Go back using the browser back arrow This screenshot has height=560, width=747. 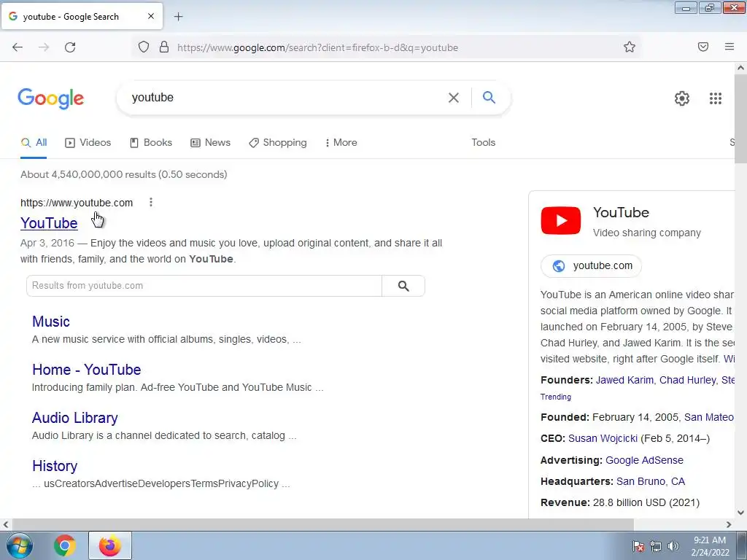(18, 47)
